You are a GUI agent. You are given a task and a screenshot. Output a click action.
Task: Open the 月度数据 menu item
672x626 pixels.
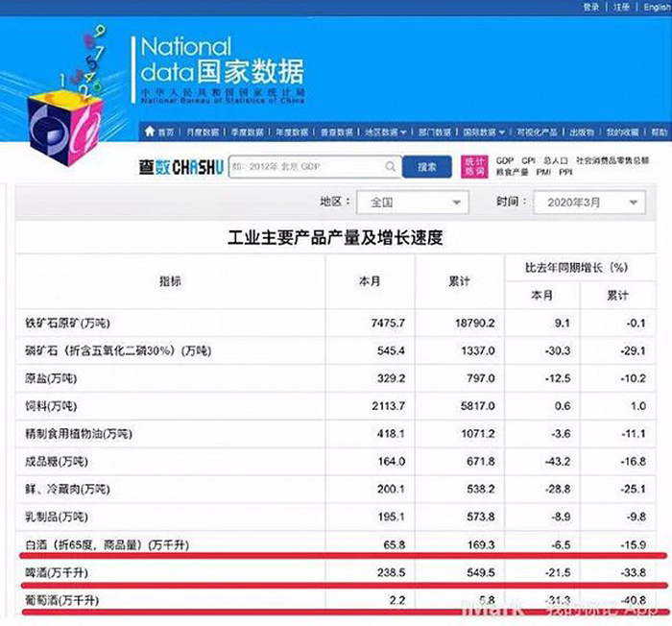(x=203, y=132)
